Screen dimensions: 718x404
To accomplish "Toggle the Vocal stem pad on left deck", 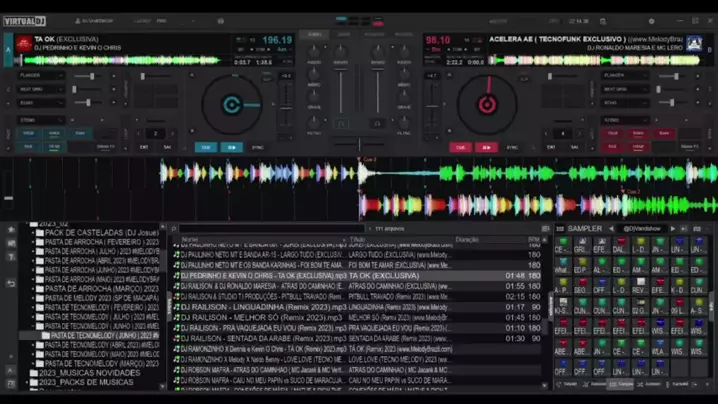I will 28,133.
